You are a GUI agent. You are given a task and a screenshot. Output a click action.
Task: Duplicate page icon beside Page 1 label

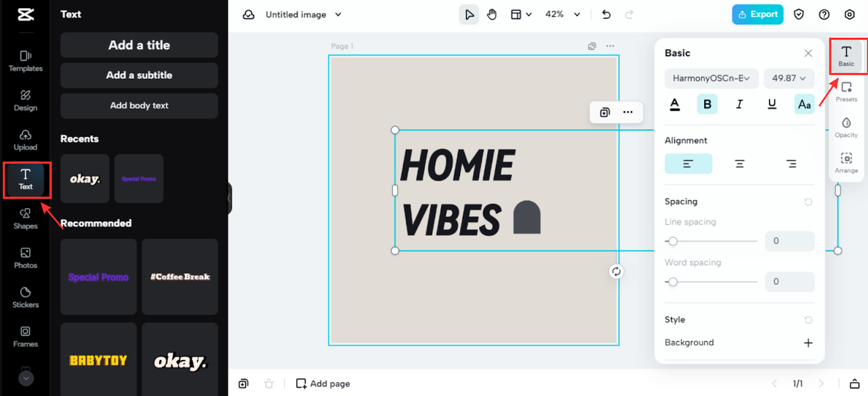pos(592,46)
